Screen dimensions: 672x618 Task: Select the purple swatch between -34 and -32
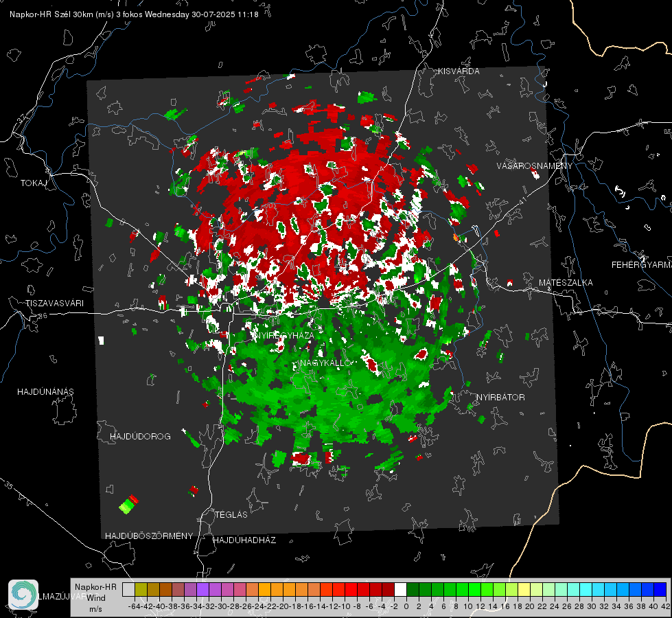(202, 590)
